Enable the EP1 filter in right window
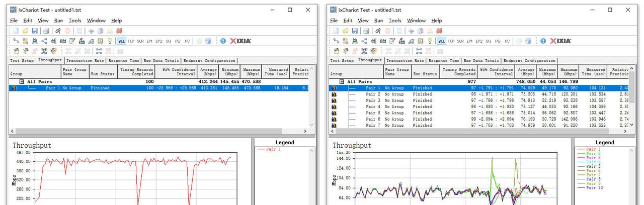Screen dimensions: 644x205 coord(469,41)
